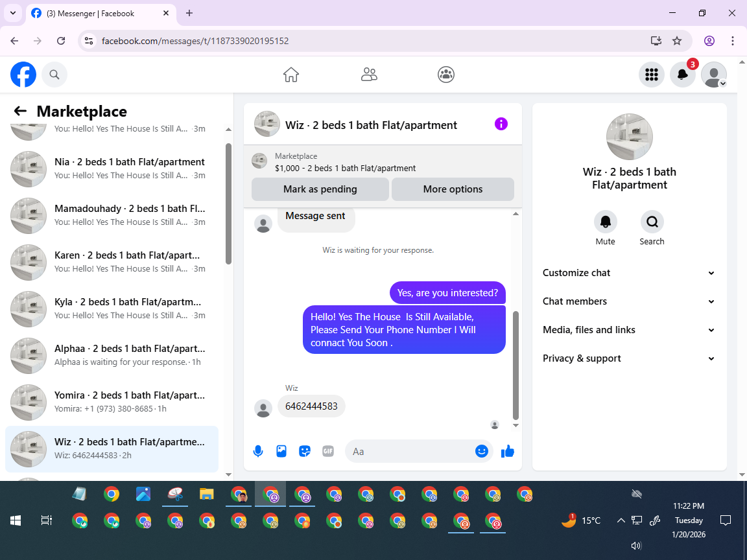747x560 pixels.
Task: Expand the Privacy & support section
Action: pos(629,358)
